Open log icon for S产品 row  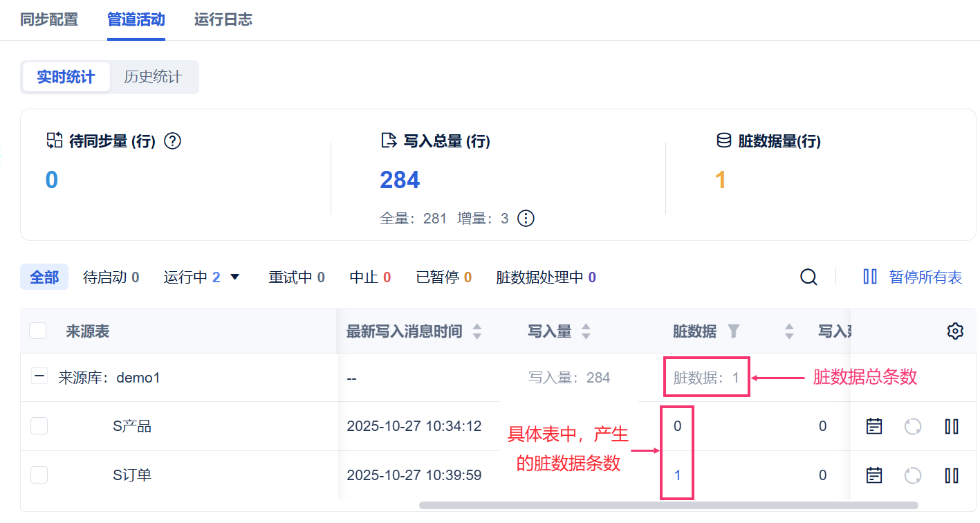pos(874,426)
